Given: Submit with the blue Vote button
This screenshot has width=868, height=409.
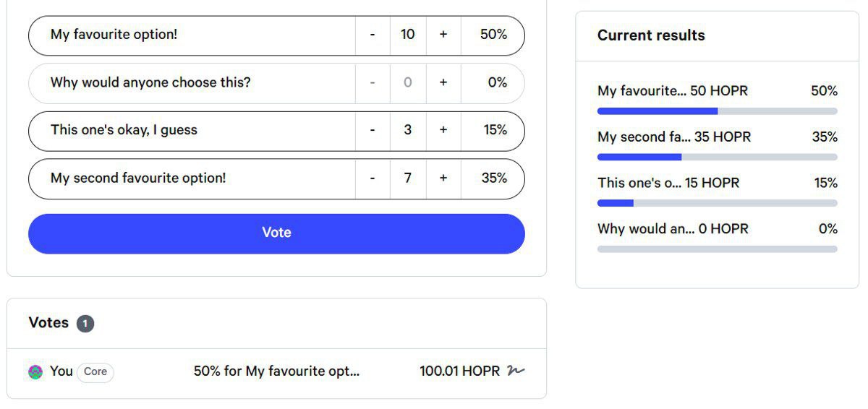Looking at the screenshot, I should pyautogui.click(x=276, y=233).
